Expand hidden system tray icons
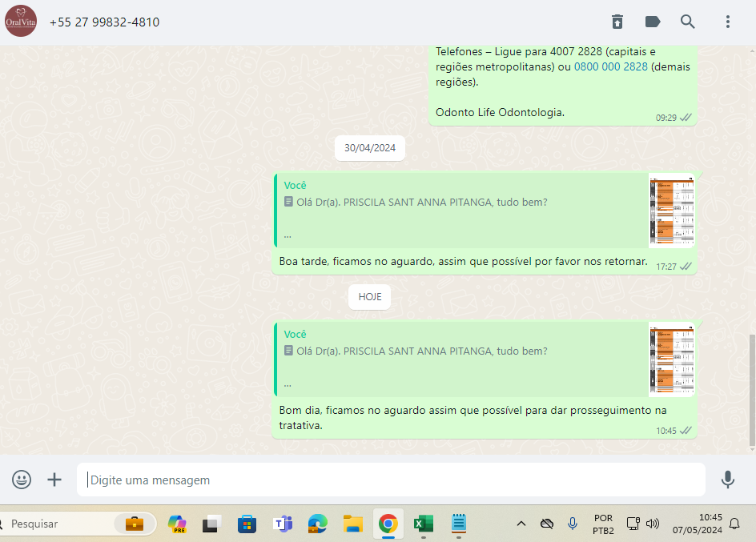The image size is (756, 542). pos(521,524)
